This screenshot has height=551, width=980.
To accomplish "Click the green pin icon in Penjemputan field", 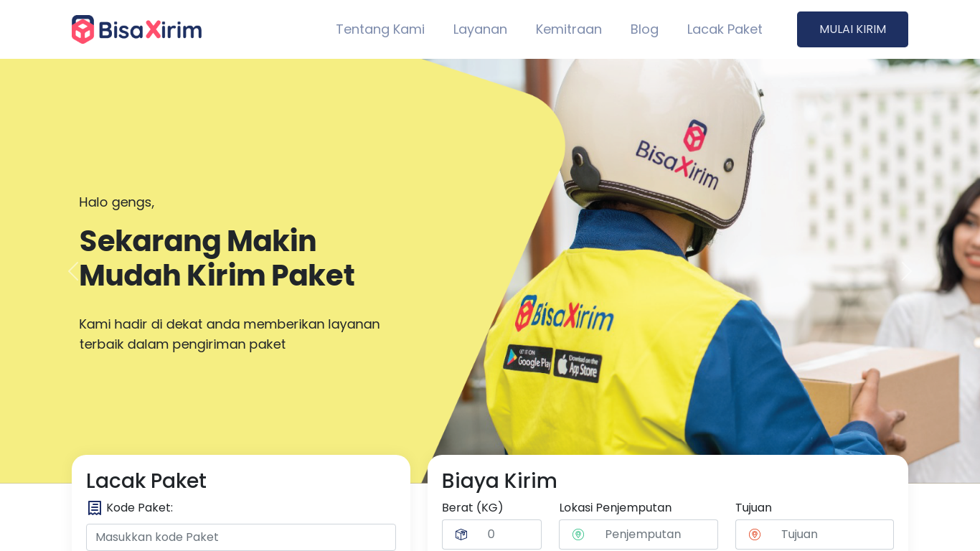I will 578,534.
